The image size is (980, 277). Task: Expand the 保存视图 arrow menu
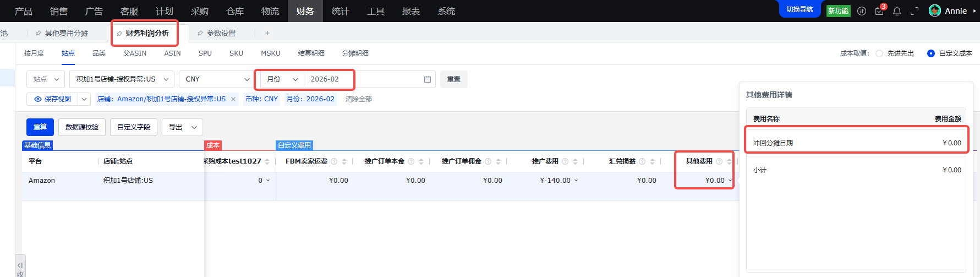click(84, 99)
